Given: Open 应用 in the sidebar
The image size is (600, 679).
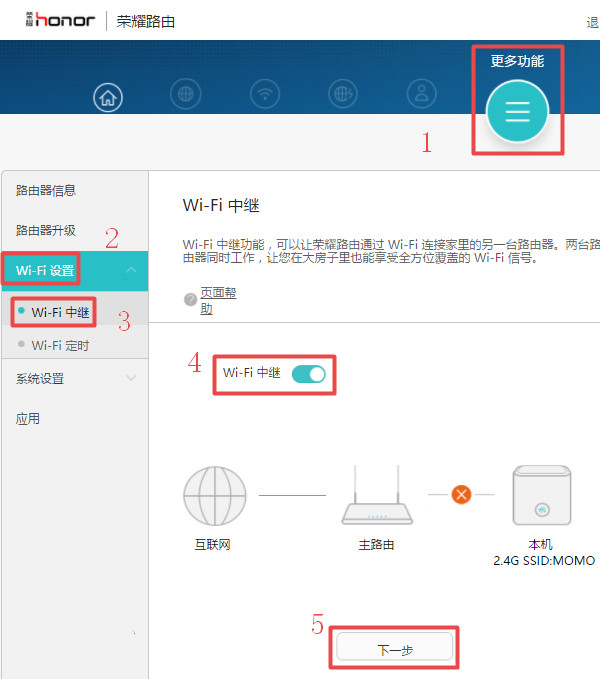Looking at the screenshot, I should (x=28, y=419).
